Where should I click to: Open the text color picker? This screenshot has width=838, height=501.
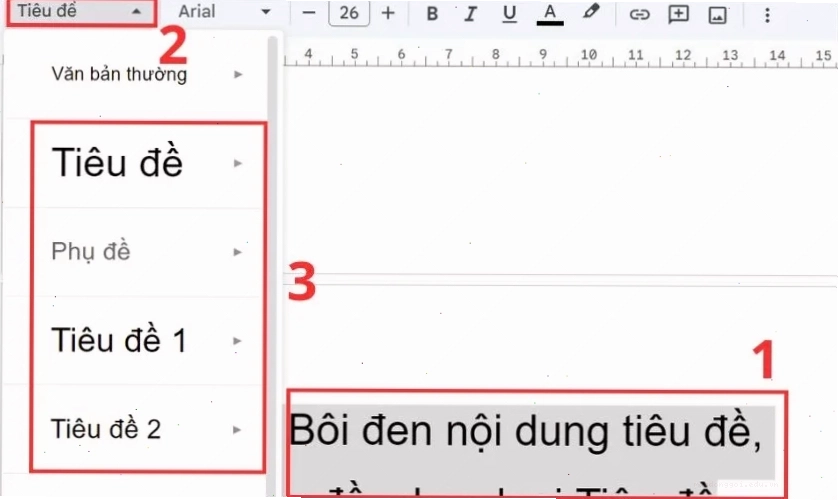click(x=549, y=13)
